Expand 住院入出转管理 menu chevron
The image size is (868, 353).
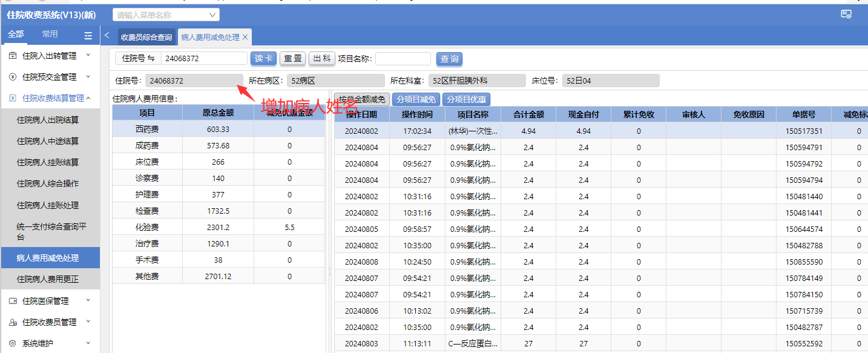(x=88, y=55)
